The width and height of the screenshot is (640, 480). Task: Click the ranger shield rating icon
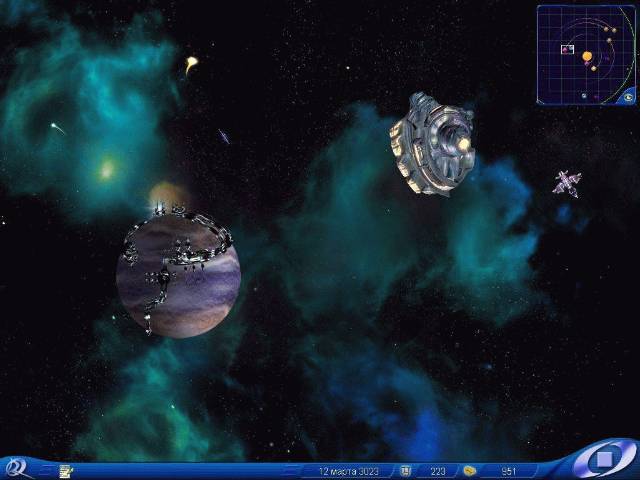405,471
